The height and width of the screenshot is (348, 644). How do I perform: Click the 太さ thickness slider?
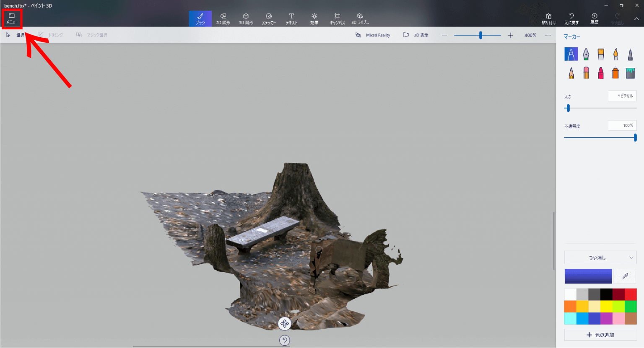tap(568, 108)
